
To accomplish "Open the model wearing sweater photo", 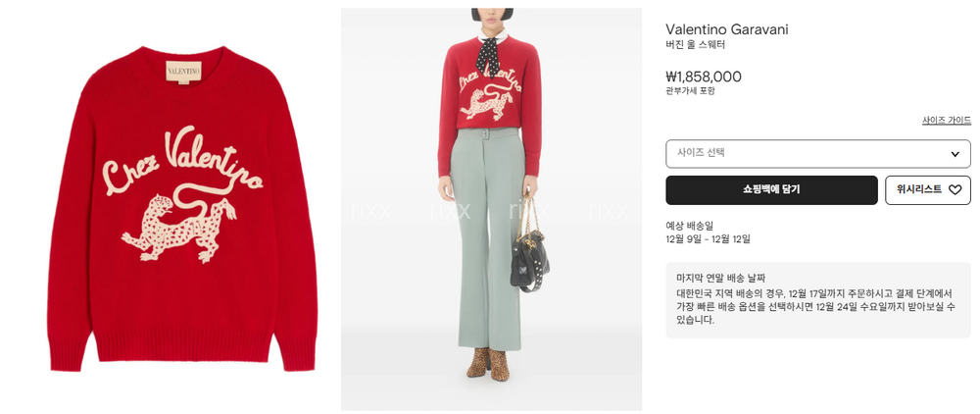I will coord(491,209).
